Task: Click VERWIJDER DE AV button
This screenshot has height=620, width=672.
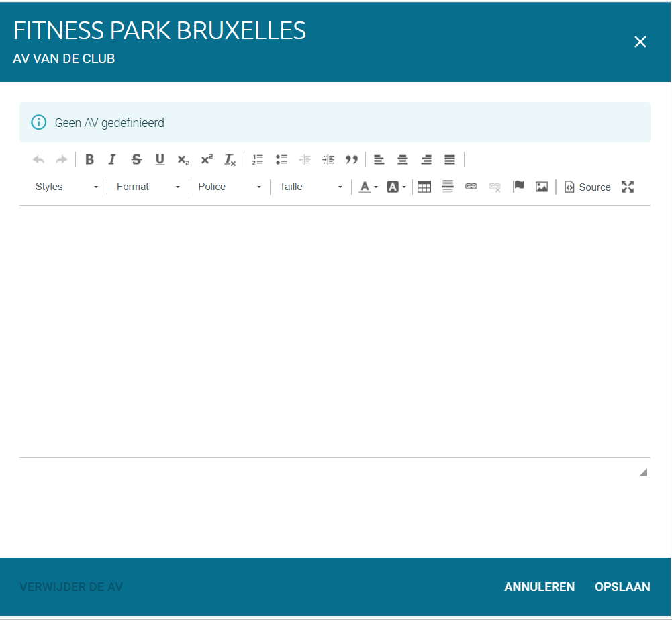Action: (71, 587)
